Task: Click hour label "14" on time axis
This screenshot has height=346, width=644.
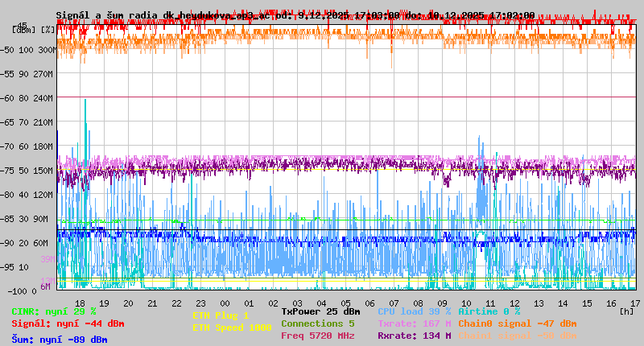Action: coord(563,303)
